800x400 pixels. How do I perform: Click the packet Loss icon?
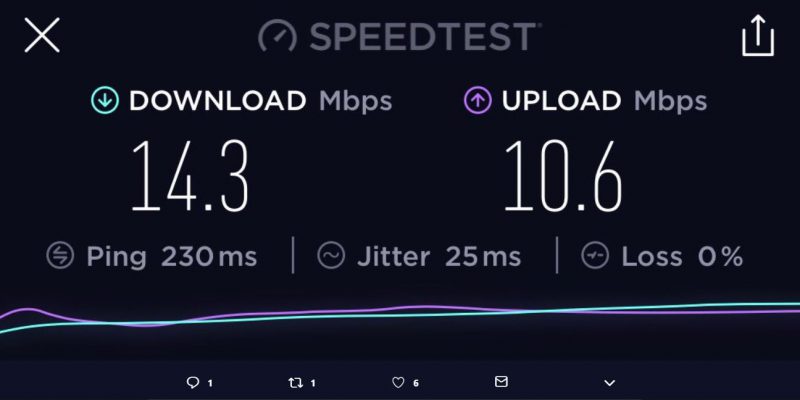click(595, 255)
